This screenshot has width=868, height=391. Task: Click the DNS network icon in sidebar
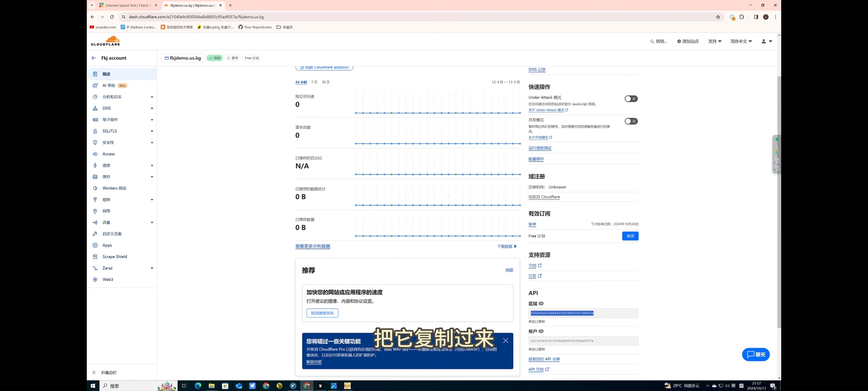pyautogui.click(x=95, y=108)
